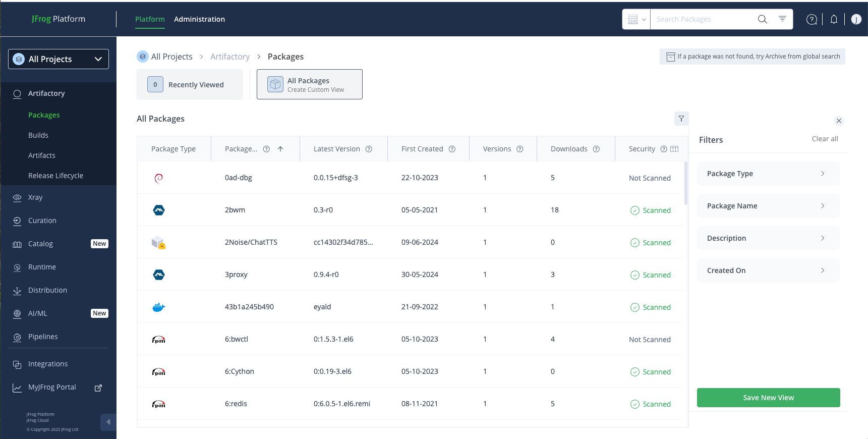Click the Xray eye icon in sidebar
The height and width of the screenshot is (439, 868).
[17, 198]
